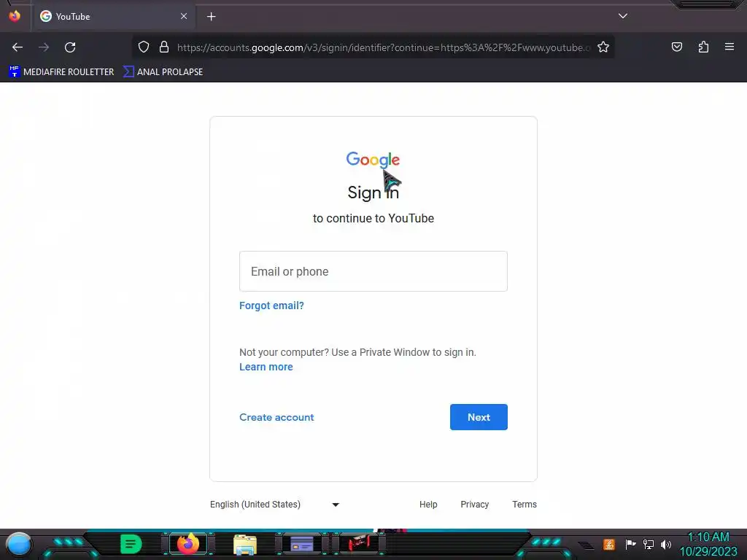747x560 pixels.
Task: Go back to the previous page
Action: 18,47
